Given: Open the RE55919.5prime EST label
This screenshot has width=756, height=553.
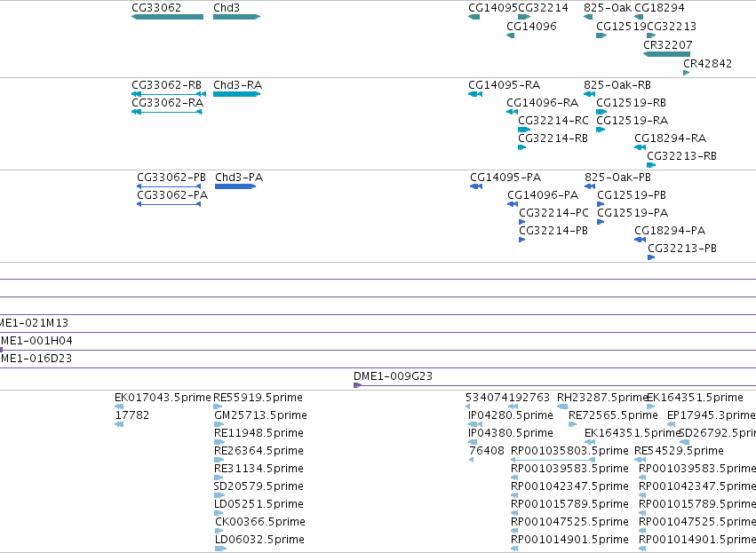Looking at the screenshot, I should pos(258,398).
